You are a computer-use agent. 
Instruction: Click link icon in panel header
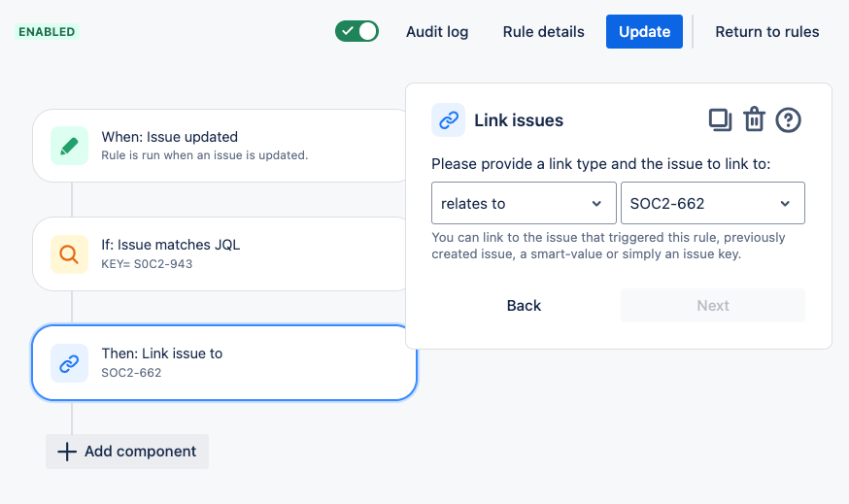click(449, 120)
